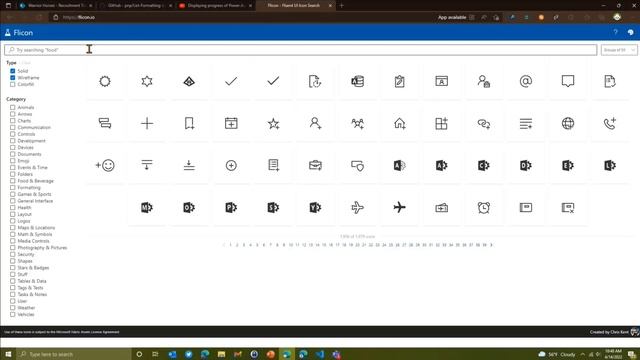This screenshot has height=360, width=640.
Task: Jump to results page 39
Action: click(x=484, y=245)
